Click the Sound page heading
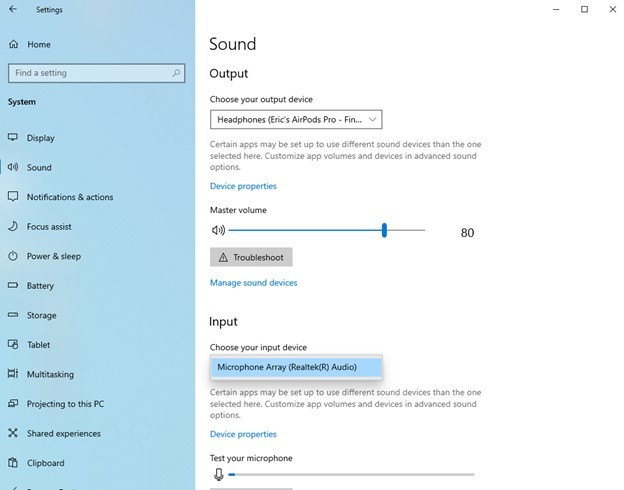Viewport: 624px width, 490px height. [232, 44]
